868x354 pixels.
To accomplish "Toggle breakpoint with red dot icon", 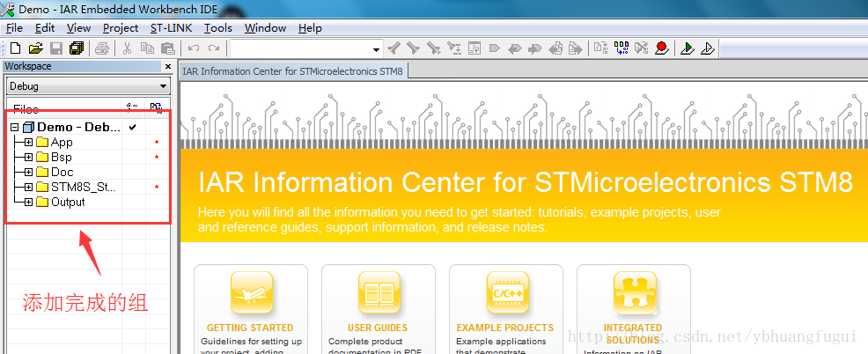I will point(661,48).
